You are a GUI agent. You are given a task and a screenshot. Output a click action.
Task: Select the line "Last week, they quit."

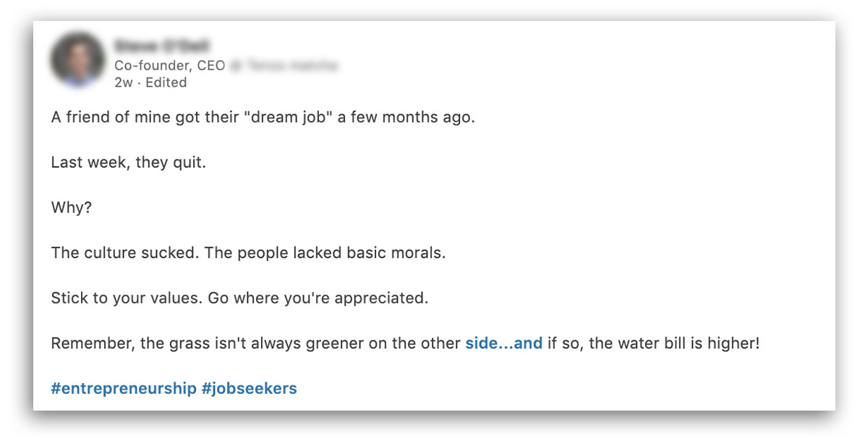click(x=129, y=162)
